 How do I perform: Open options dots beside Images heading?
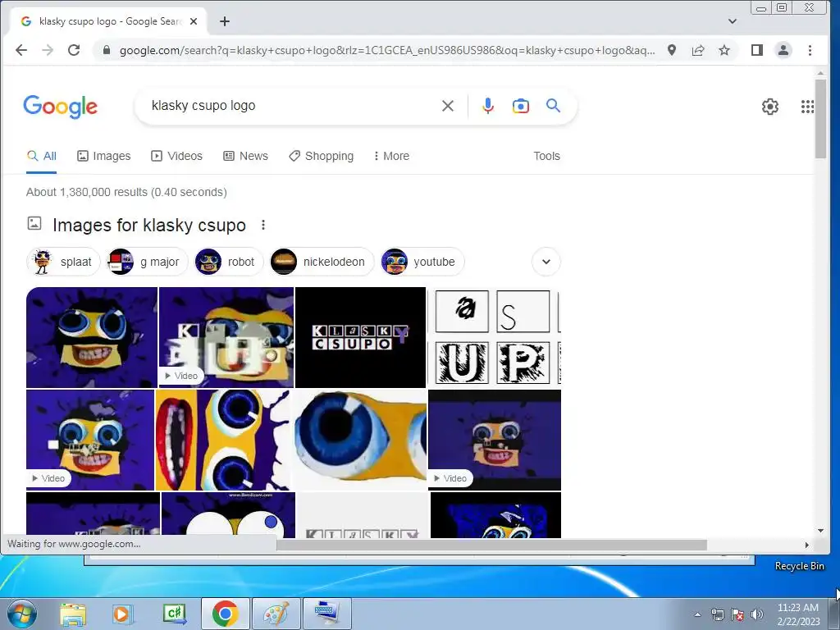click(x=263, y=225)
